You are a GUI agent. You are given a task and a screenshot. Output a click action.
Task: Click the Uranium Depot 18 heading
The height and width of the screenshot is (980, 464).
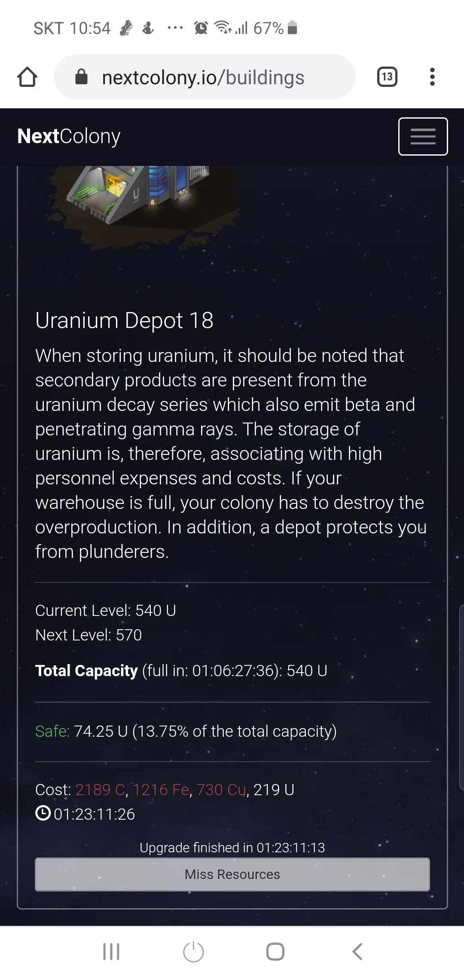(x=124, y=320)
